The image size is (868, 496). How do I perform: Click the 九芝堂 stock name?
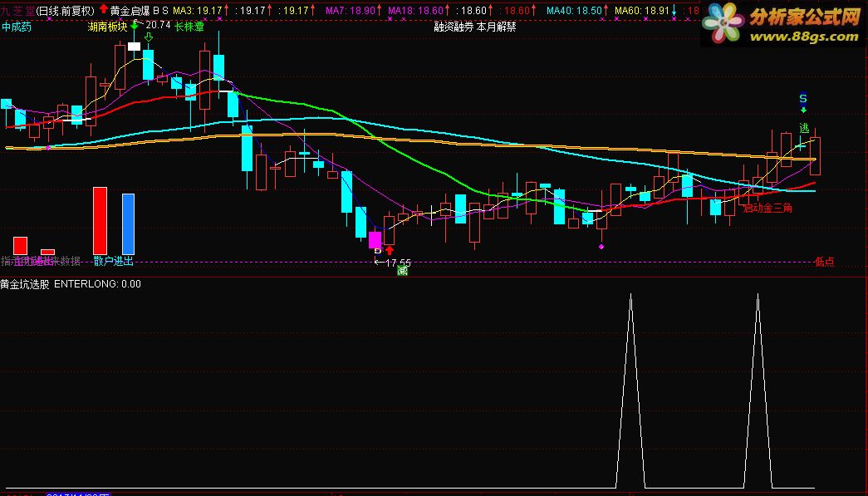point(16,10)
